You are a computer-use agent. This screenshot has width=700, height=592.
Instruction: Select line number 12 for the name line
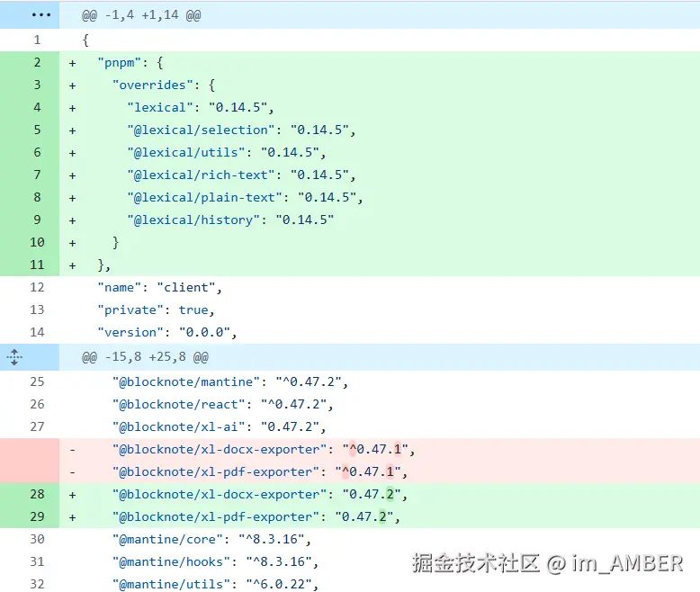click(x=37, y=287)
